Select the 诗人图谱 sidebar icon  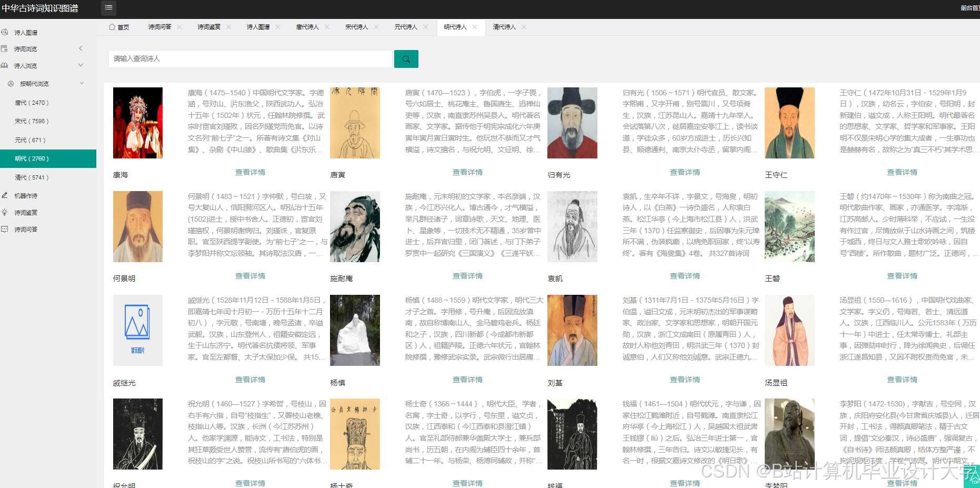[5, 32]
